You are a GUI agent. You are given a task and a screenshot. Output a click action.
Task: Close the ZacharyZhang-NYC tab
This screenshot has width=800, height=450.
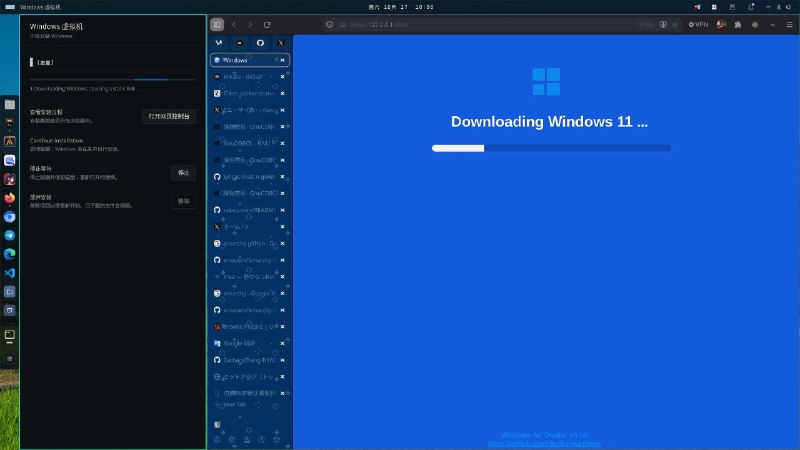[x=282, y=360]
